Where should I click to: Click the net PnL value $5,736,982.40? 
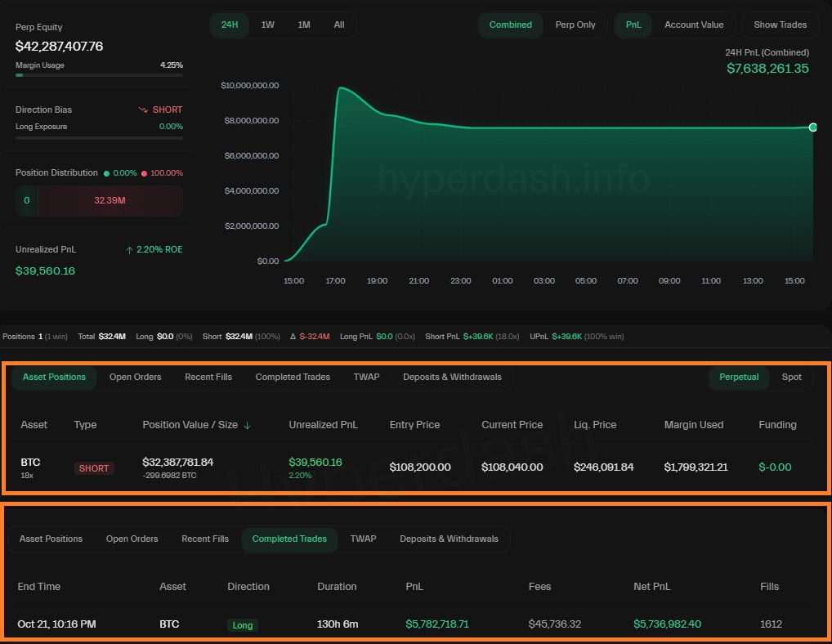click(x=667, y=624)
